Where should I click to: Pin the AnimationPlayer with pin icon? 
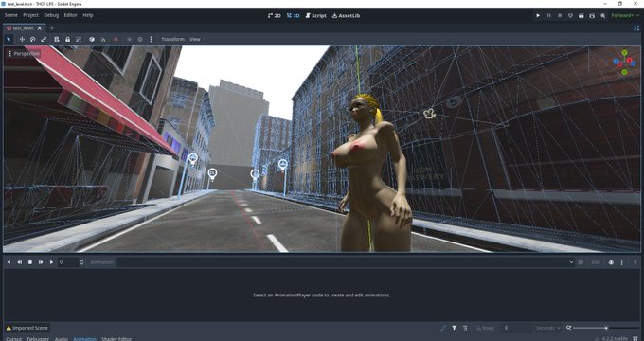(x=635, y=262)
